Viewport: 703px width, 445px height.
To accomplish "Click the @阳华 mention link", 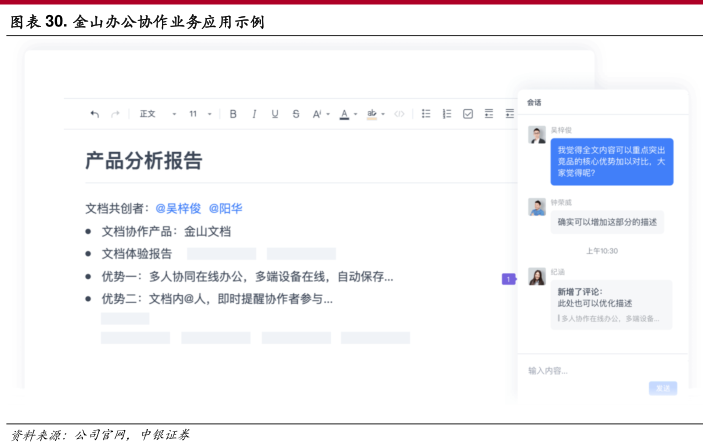I will click(x=225, y=209).
